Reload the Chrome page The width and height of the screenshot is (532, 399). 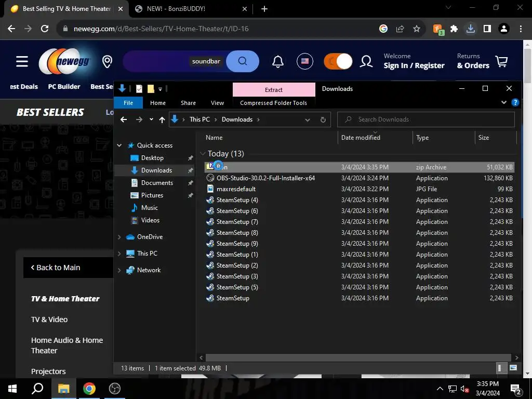tap(45, 29)
